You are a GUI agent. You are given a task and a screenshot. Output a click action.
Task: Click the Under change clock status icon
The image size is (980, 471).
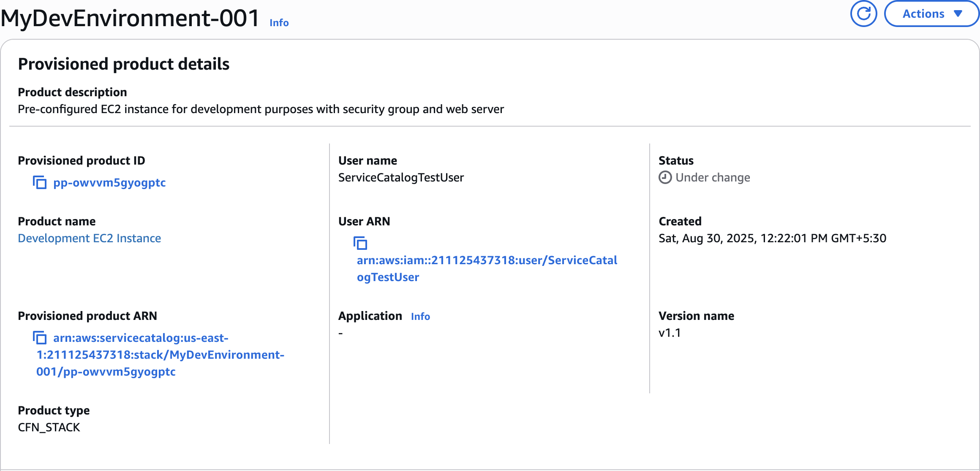coord(665,178)
